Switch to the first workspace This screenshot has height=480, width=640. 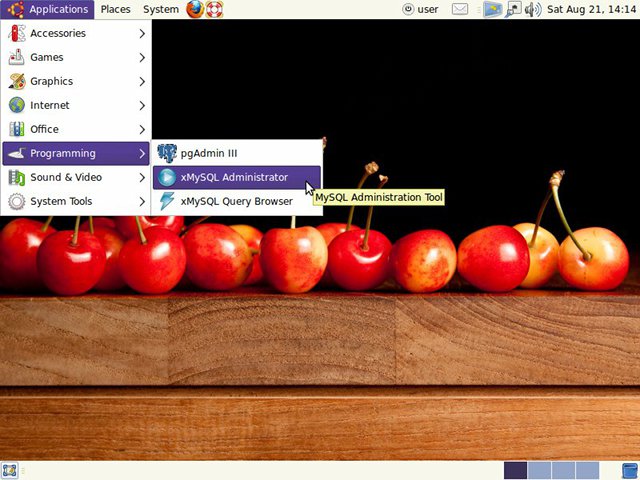516,471
